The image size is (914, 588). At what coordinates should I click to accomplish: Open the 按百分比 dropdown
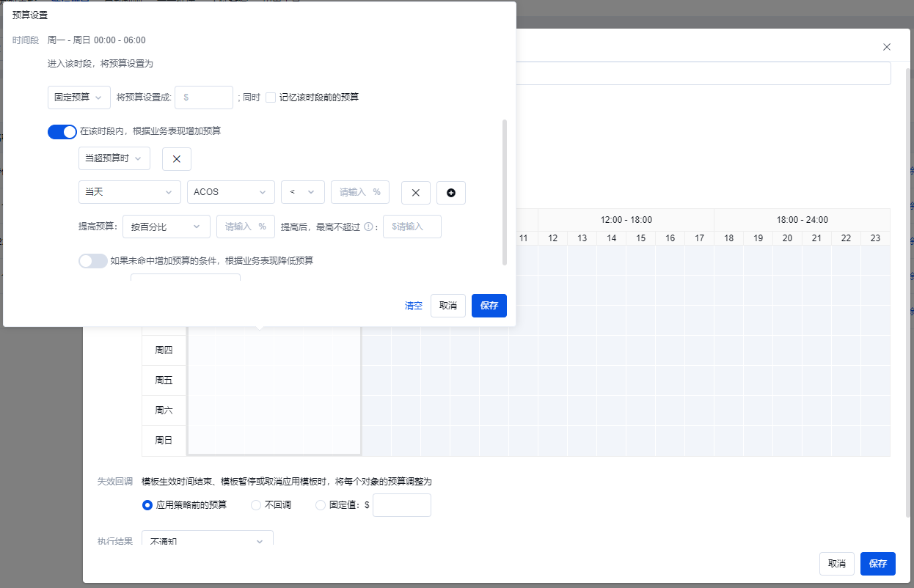click(x=166, y=227)
